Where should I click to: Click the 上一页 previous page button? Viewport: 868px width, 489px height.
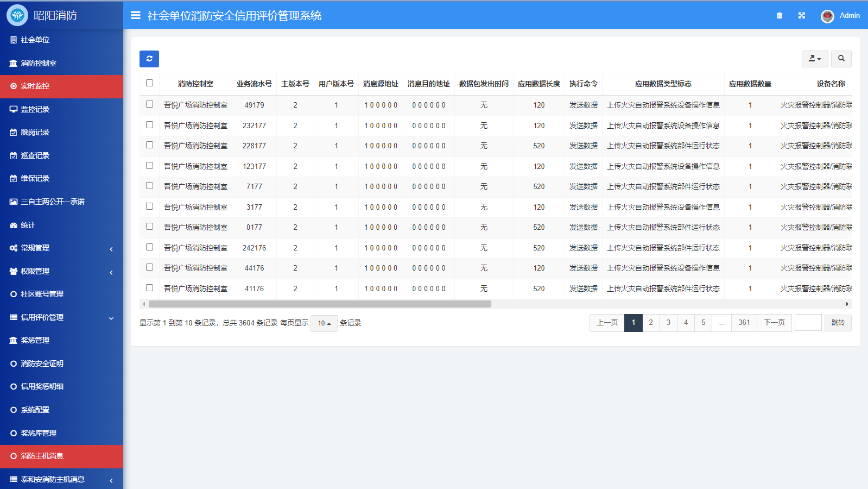[x=607, y=323]
